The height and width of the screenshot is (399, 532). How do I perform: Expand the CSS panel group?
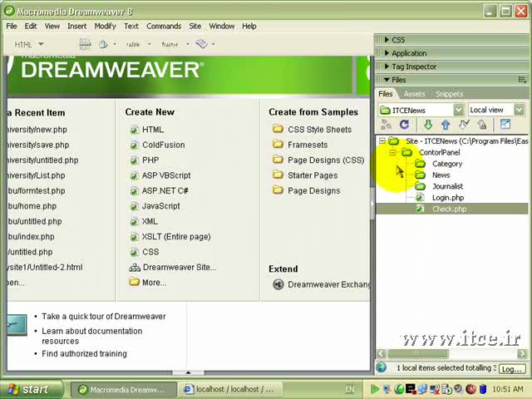click(x=387, y=40)
